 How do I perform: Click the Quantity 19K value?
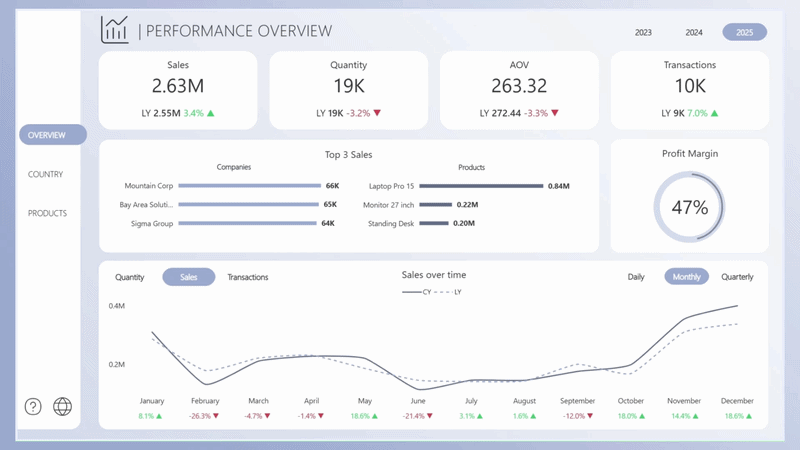(x=349, y=86)
